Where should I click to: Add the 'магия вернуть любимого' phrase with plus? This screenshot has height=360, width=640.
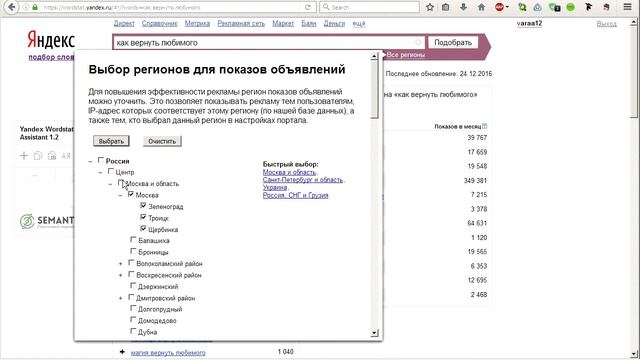(x=122, y=352)
